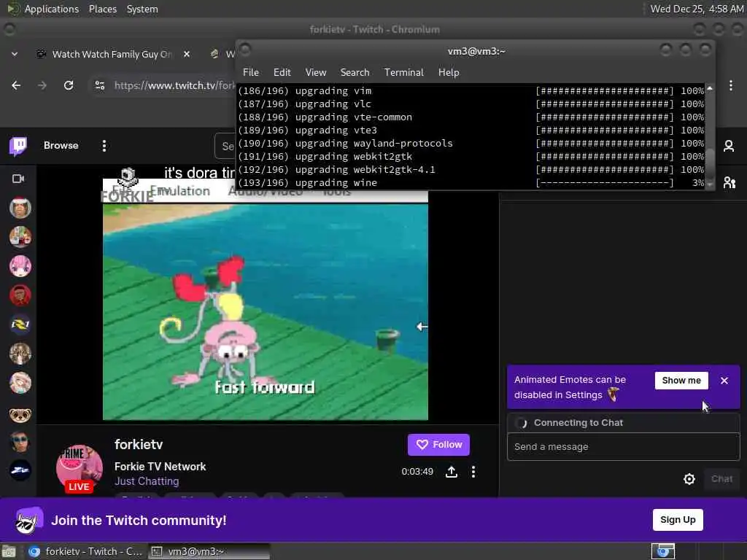Click the Show me button in emotes banner
The width and height of the screenshot is (747, 560).
click(681, 381)
